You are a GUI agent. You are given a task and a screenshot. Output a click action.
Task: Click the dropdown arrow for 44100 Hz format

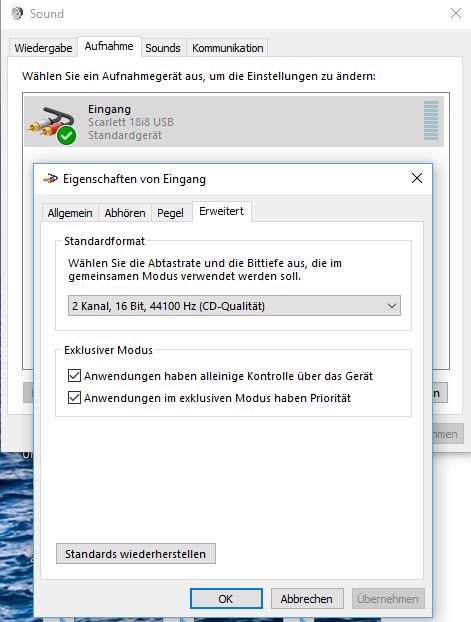[392, 306]
